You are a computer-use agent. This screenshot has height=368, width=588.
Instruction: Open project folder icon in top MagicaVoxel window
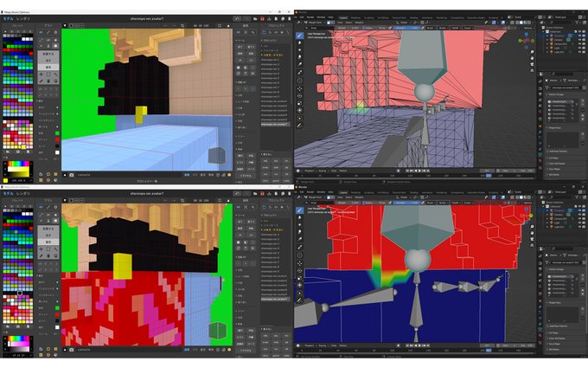point(255,18)
